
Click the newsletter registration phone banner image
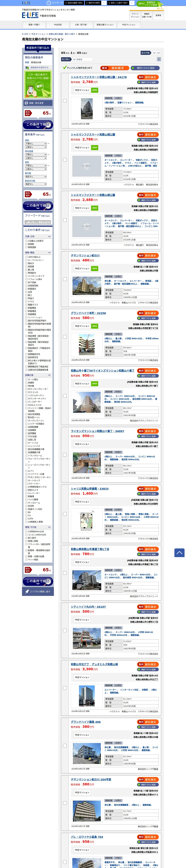[38, 85]
